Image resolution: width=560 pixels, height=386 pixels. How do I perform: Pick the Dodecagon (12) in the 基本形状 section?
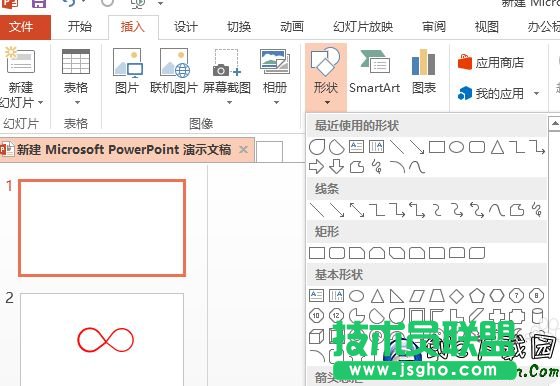[336, 316]
